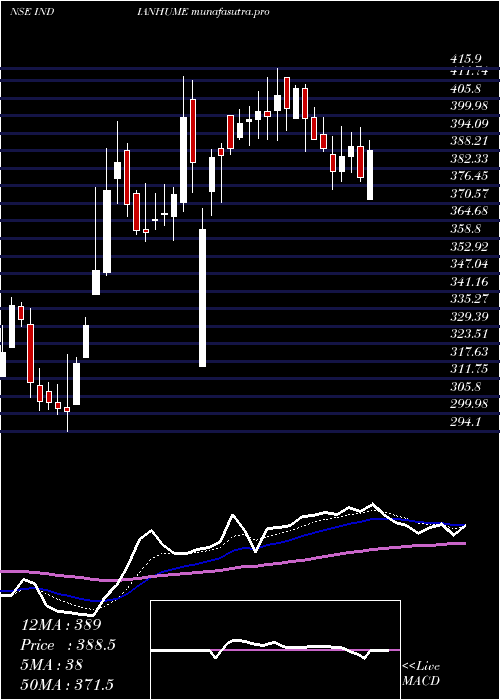
Task: Click the 335.27 price axis label
Action: coord(468,299)
